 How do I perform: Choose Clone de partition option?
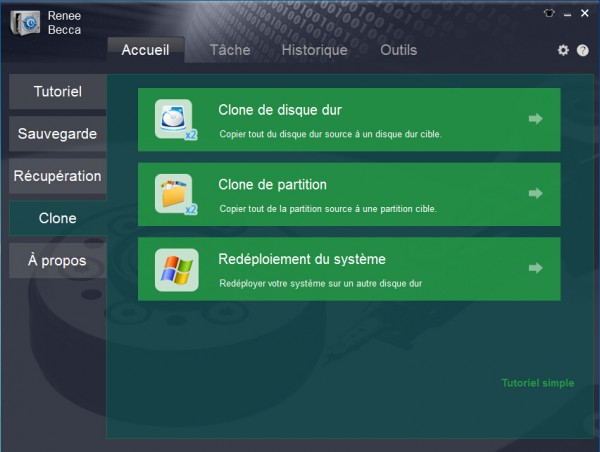[349, 194]
